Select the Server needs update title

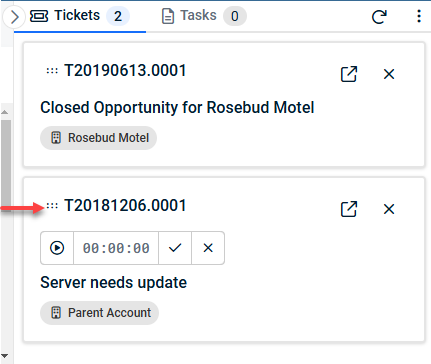114,283
